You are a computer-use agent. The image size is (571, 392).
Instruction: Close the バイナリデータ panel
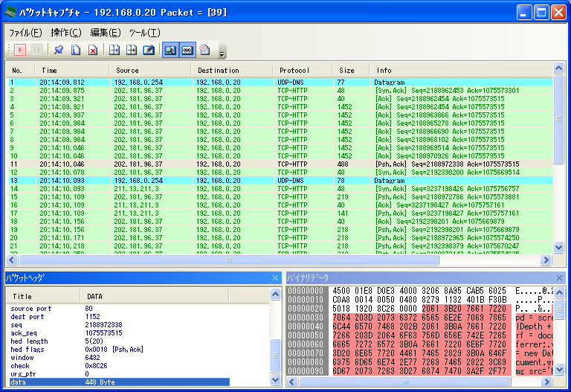[559, 278]
